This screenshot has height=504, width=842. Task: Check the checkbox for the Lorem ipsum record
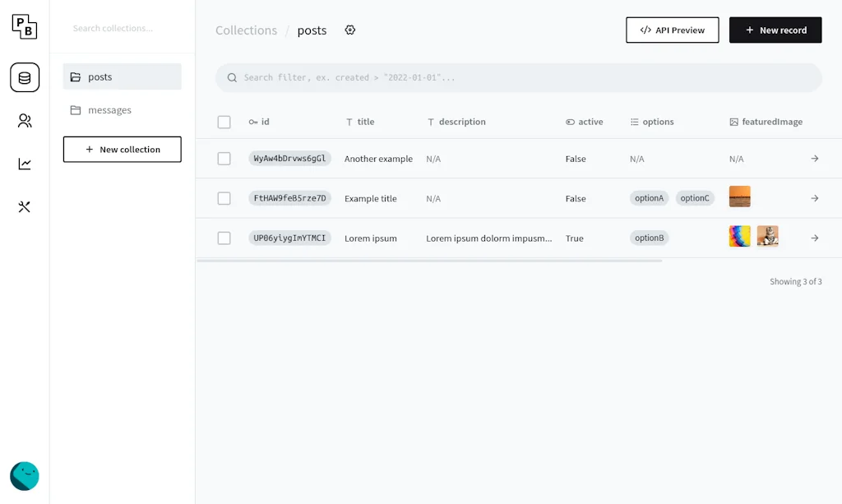(224, 238)
